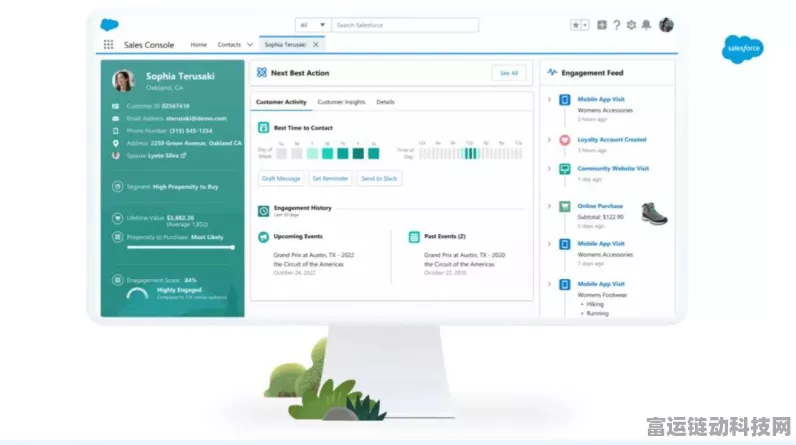796x445 pixels.
Task: Click the Email Address envelope icon
Action: 116,118
